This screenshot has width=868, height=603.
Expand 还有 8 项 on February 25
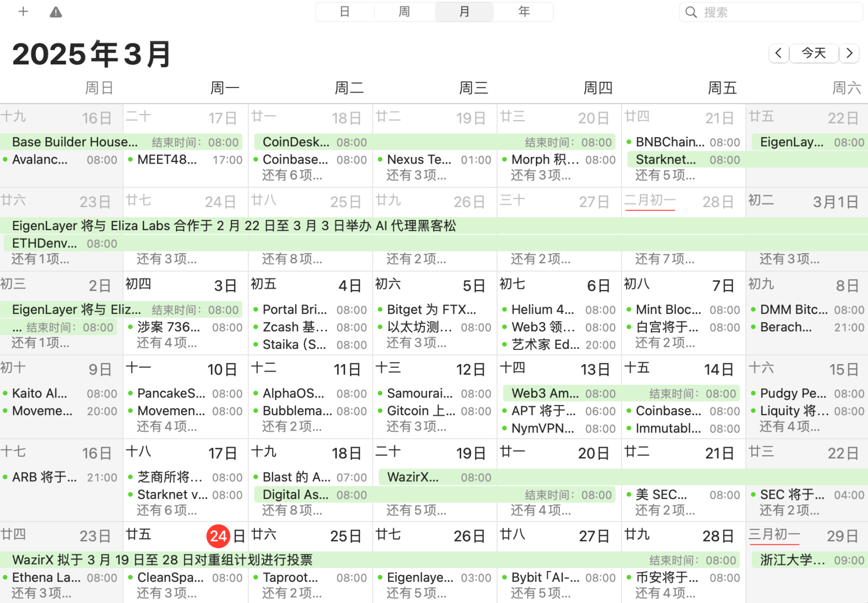point(292,259)
